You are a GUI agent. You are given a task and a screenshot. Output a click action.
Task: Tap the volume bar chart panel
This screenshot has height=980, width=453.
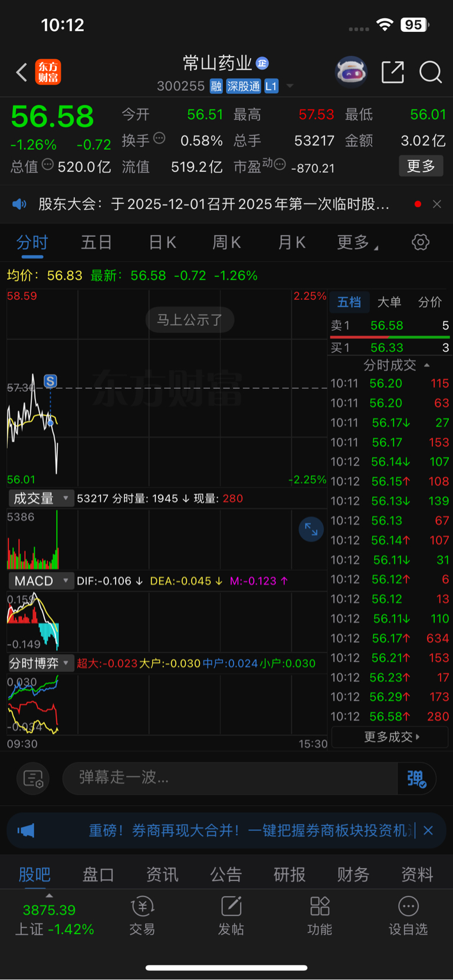(x=167, y=539)
